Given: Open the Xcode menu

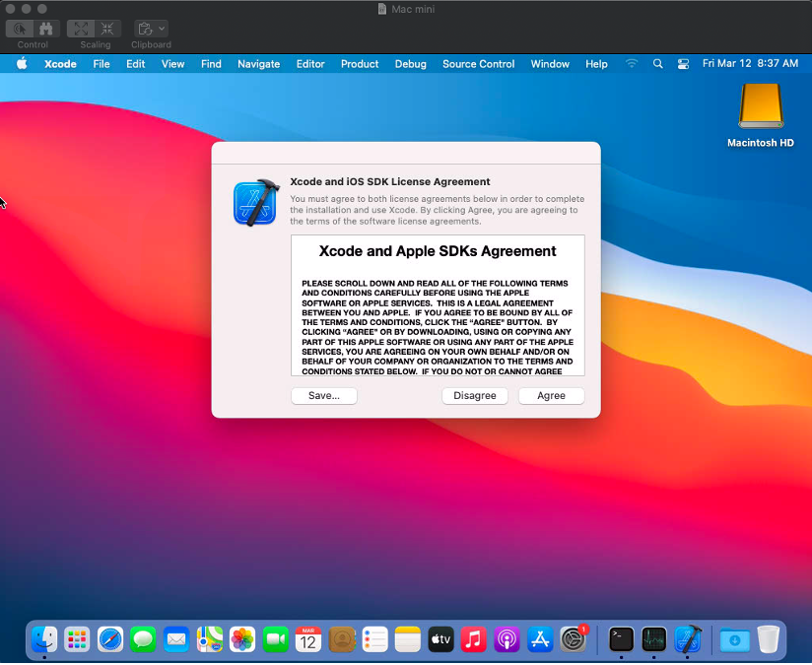Looking at the screenshot, I should coord(60,64).
